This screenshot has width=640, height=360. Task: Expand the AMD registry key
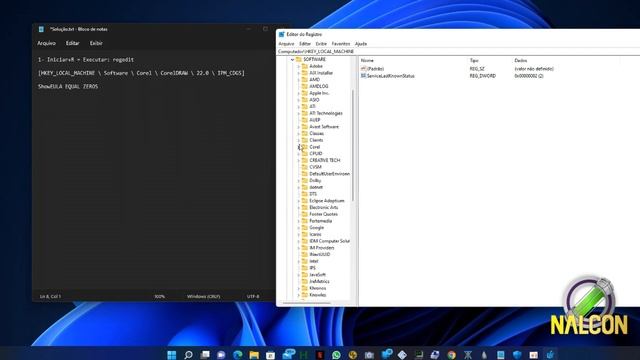pyautogui.click(x=298, y=80)
